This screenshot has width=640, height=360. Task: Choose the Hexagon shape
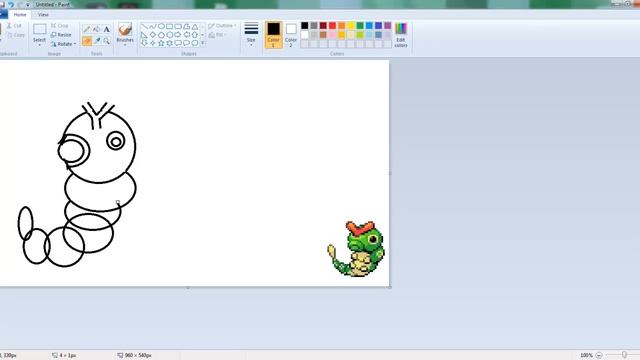169,35
